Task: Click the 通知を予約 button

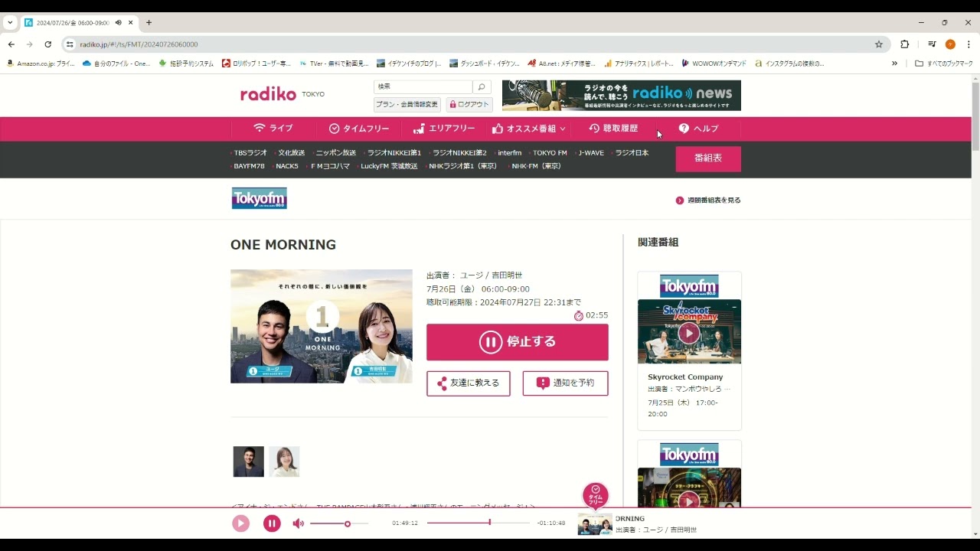Action: 565,383
